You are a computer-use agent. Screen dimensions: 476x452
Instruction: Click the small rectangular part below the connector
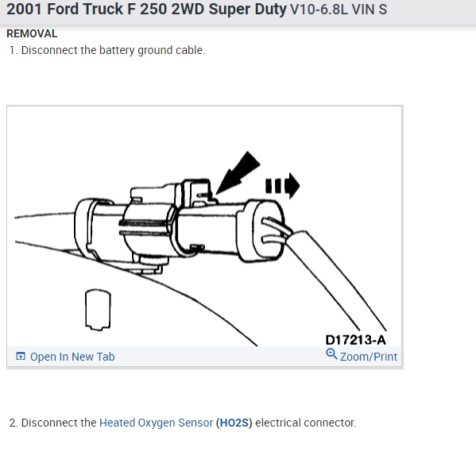pyautogui.click(x=98, y=310)
